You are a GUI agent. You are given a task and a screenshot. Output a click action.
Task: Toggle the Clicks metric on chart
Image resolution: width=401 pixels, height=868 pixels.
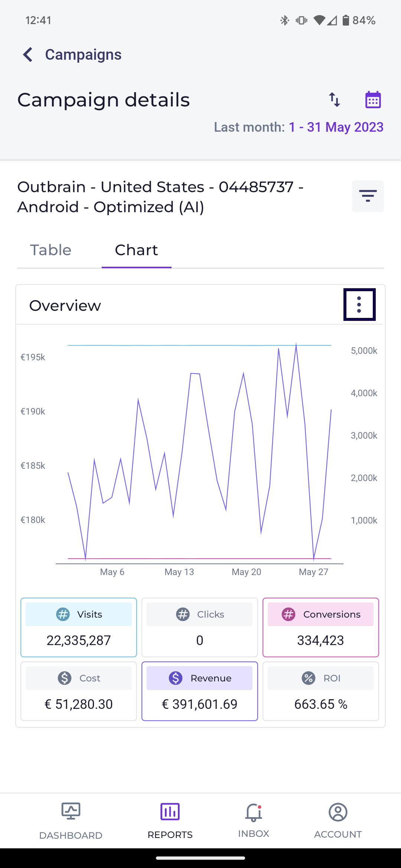(x=200, y=627)
